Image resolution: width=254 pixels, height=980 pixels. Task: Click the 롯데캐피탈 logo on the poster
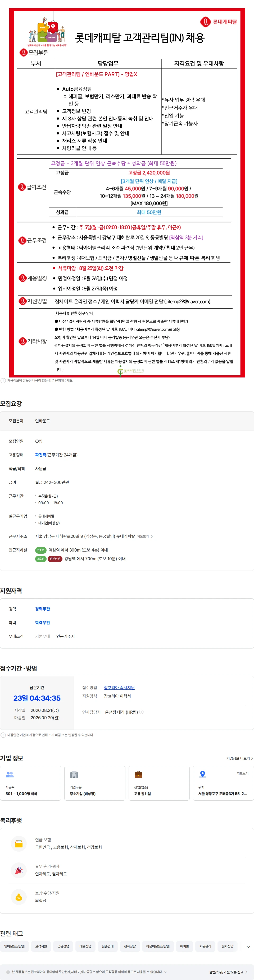point(219,22)
